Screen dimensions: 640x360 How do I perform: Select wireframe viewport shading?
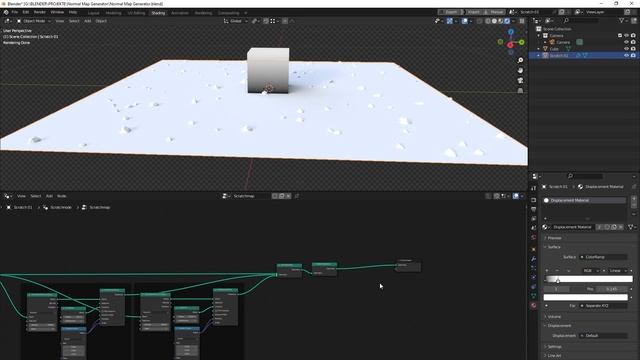[488, 21]
